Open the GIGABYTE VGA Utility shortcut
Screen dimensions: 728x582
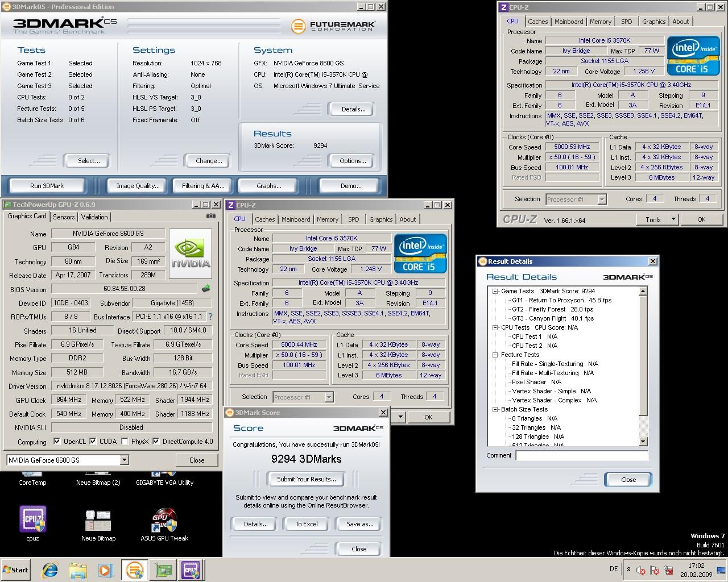point(164,479)
